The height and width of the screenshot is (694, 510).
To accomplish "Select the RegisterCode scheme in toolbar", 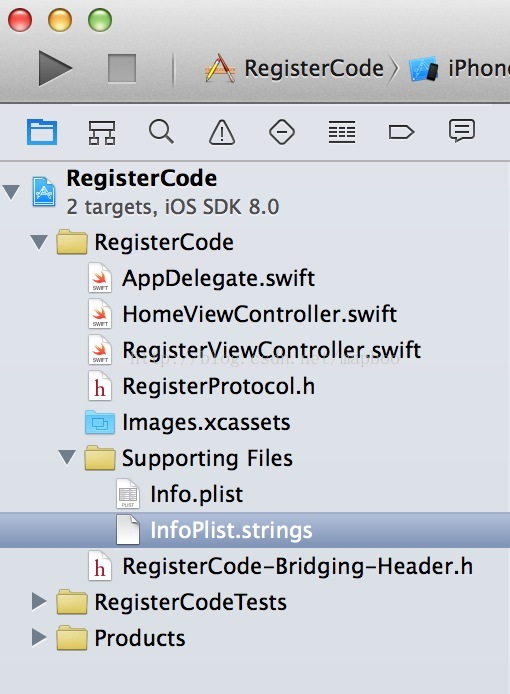I will [x=294, y=69].
